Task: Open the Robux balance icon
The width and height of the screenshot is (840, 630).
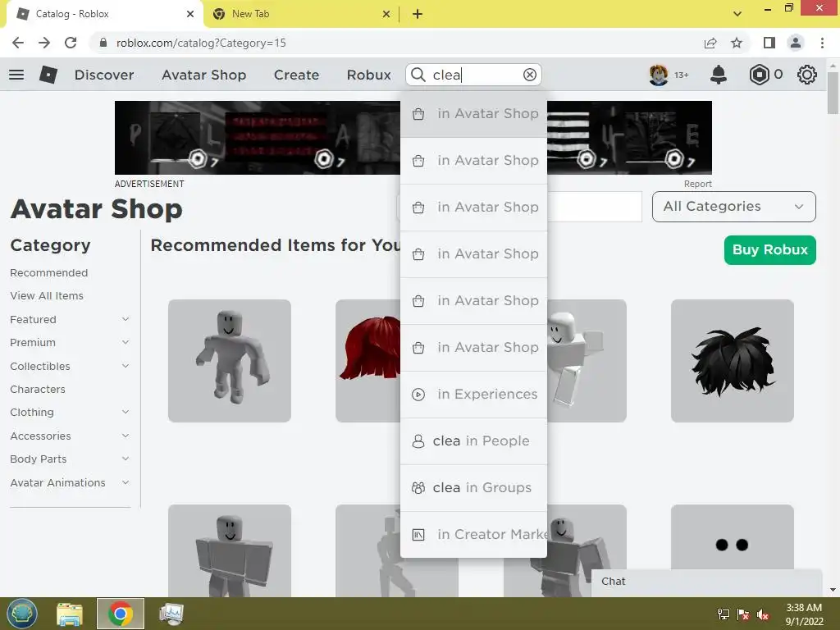Action: (759, 75)
